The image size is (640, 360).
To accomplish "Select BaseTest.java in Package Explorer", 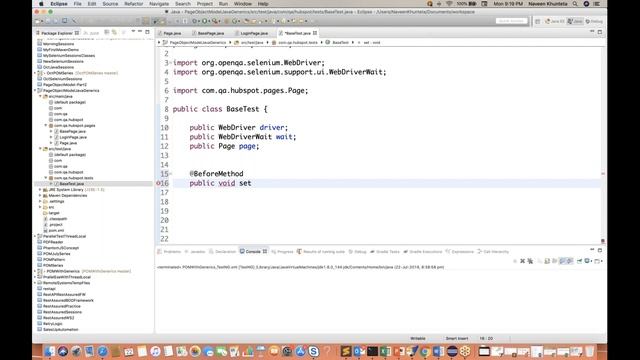I will [x=71, y=184].
